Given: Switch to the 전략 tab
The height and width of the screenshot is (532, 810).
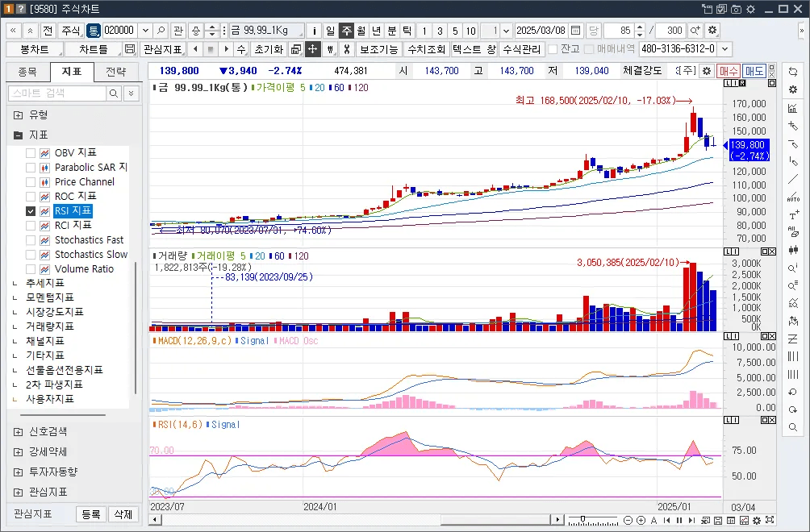Looking at the screenshot, I should [x=115, y=72].
